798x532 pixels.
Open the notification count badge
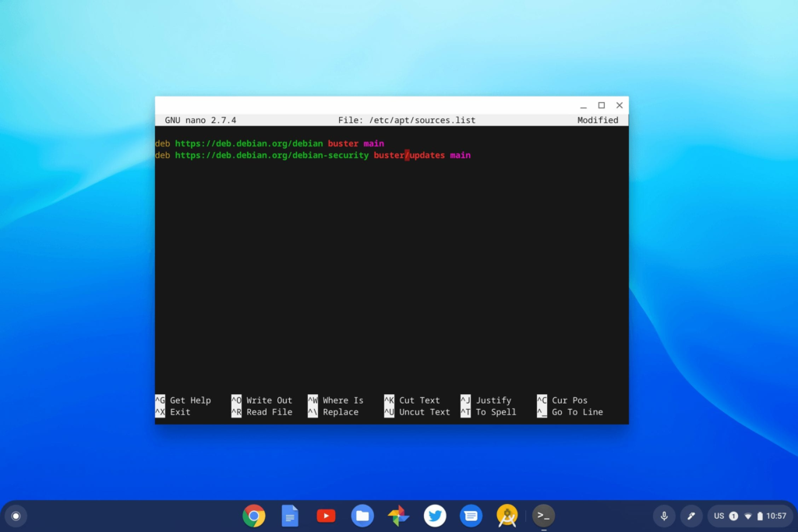733,516
